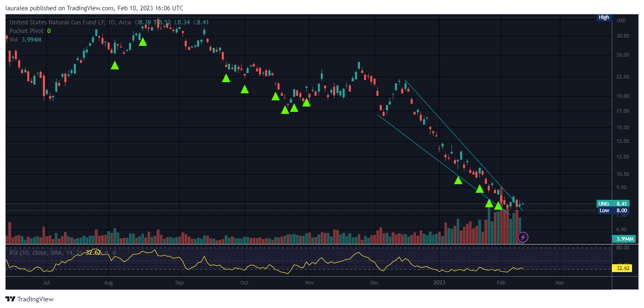Screen dimensions: 644x308
Task: Click the Jul date label
Action: point(47,283)
